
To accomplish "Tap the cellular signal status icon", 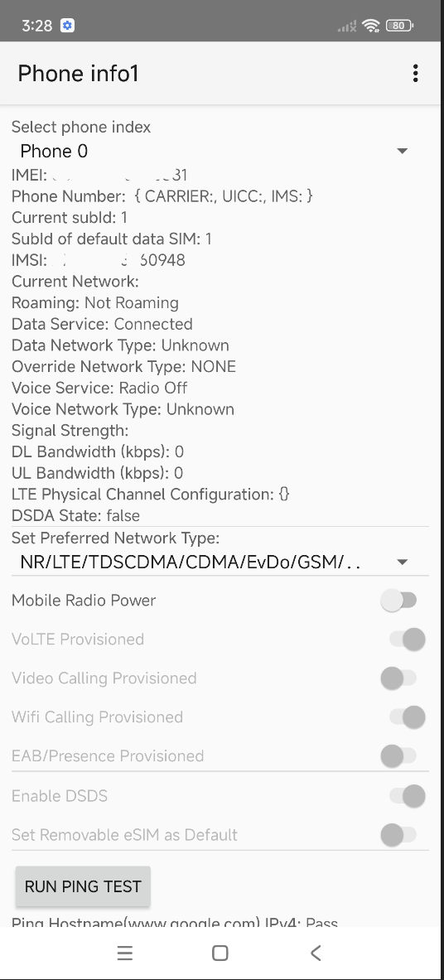I will click(x=346, y=27).
